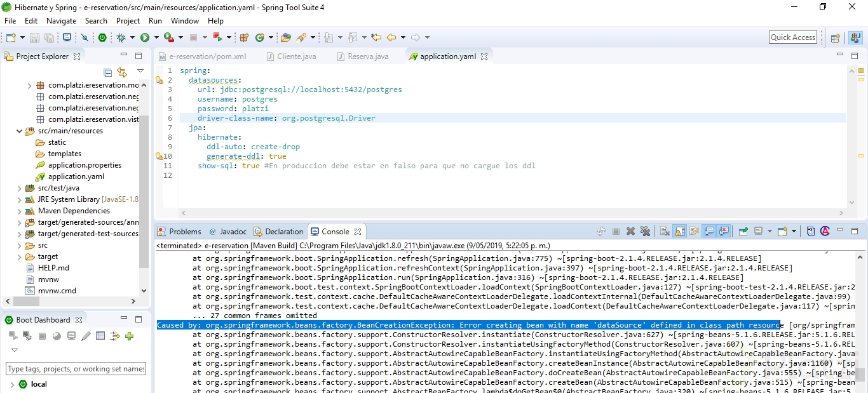The height and width of the screenshot is (393, 868).
Task: Click the Back navigation arrow
Action: tap(391, 37)
